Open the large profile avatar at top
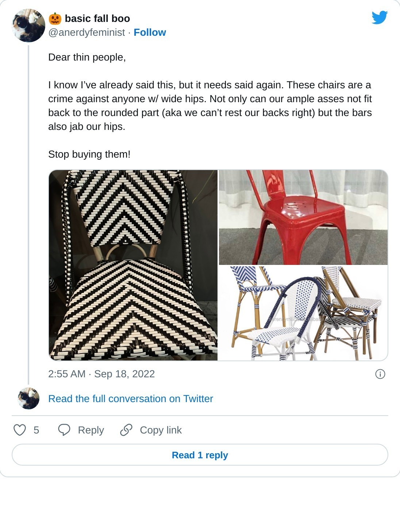The height and width of the screenshot is (532, 400). (28, 26)
